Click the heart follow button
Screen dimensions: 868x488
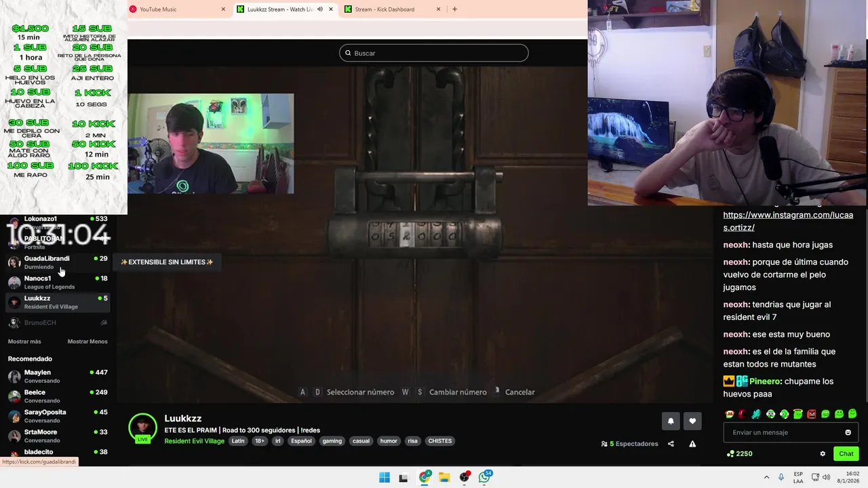tap(692, 421)
